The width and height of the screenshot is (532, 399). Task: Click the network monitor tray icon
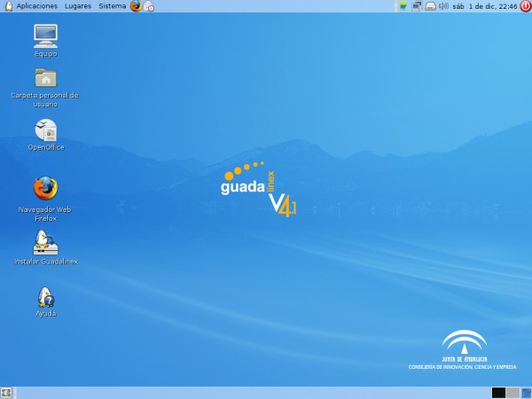click(417, 6)
